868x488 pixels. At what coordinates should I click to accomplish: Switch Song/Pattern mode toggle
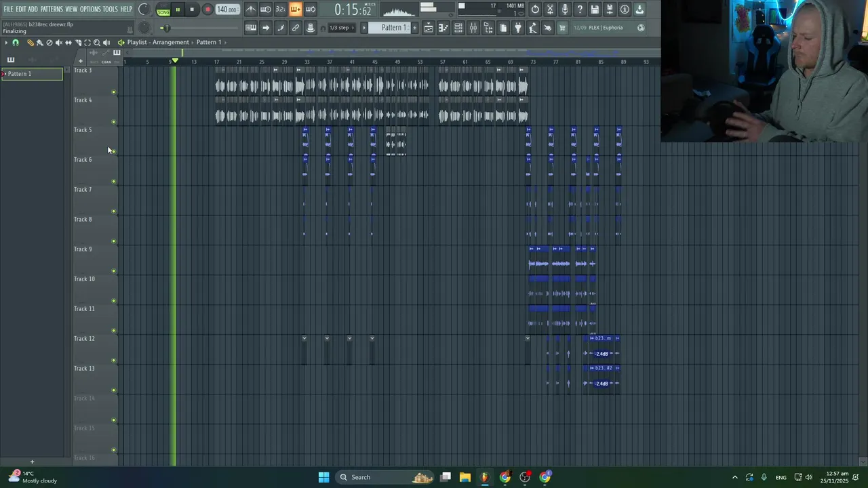tap(163, 9)
